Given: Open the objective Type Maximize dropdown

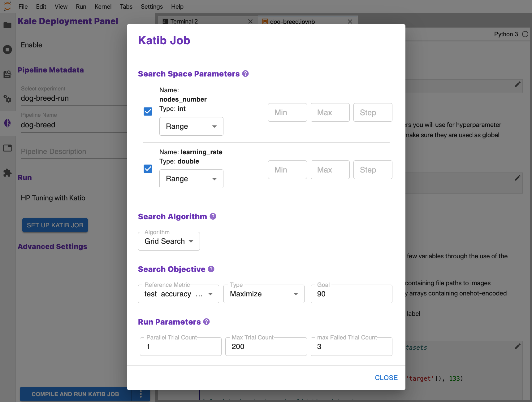Looking at the screenshot, I should click(x=264, y=294).
